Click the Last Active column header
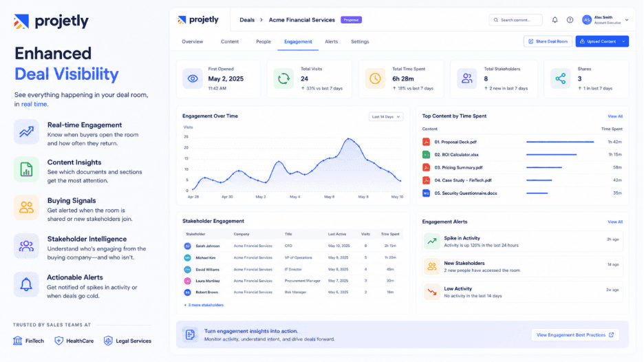644x362 pixels. point(336,234)
